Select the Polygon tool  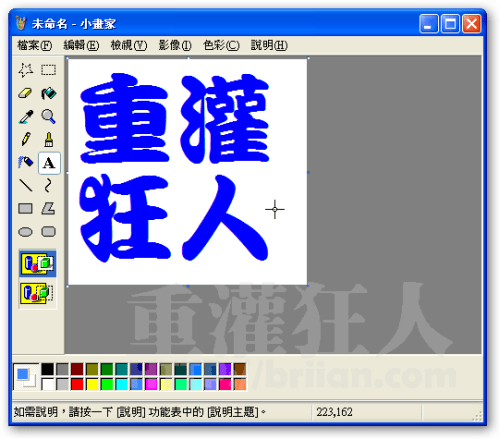(49, 209)
